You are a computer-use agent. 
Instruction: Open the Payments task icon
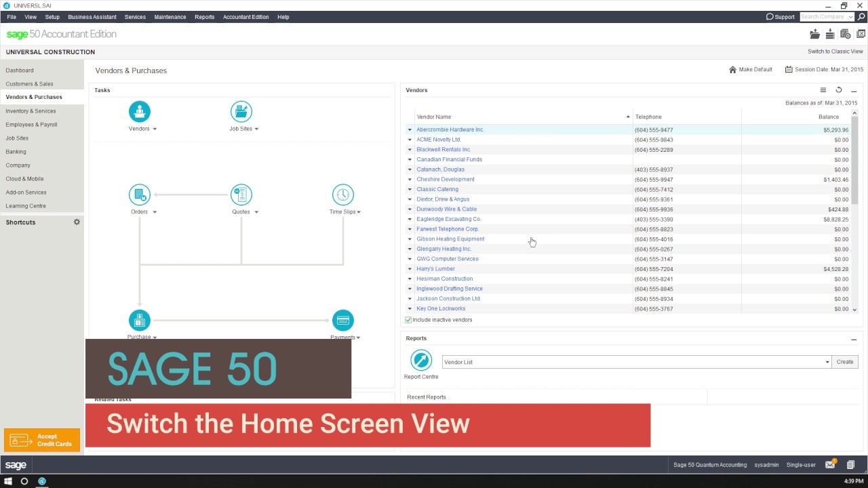(343, 320)
